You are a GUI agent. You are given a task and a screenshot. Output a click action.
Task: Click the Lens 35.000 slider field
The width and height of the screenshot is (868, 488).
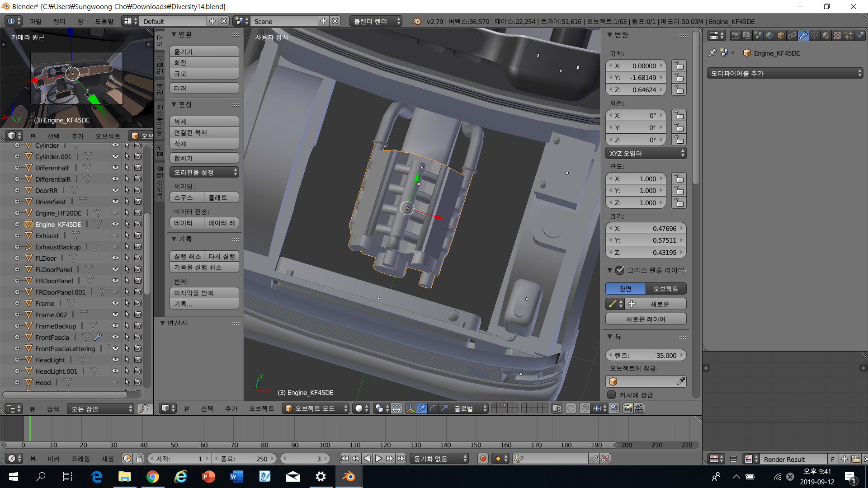646,356
